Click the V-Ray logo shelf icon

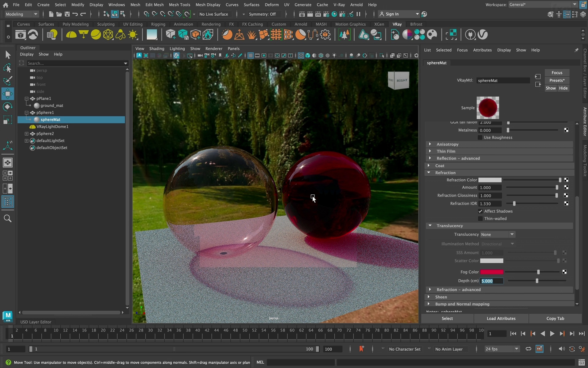483,35
